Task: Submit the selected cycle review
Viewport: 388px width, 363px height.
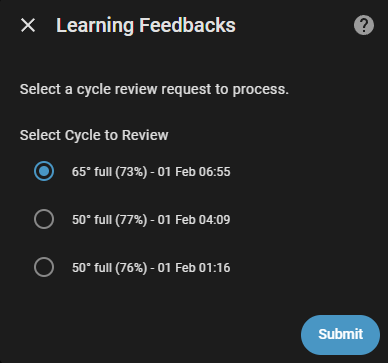Action: click(340, 335)
